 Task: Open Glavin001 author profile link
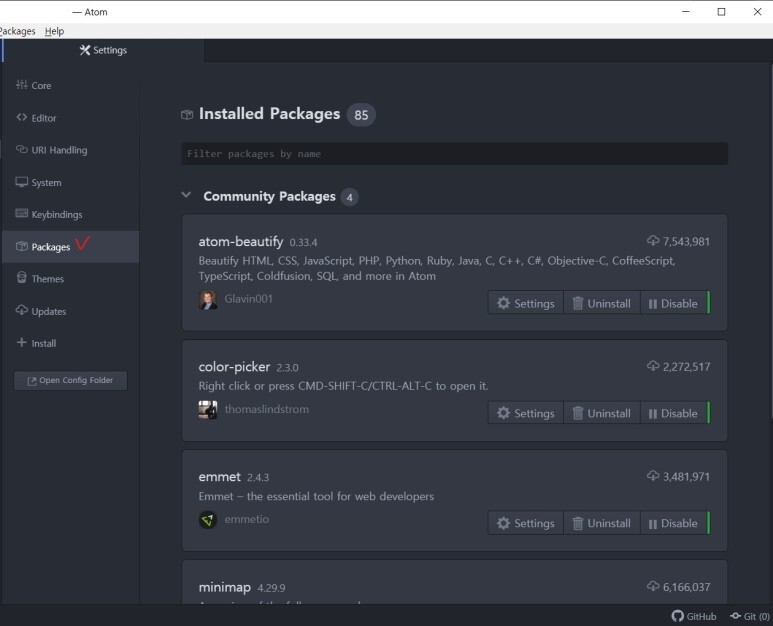(x=248, y=299)
